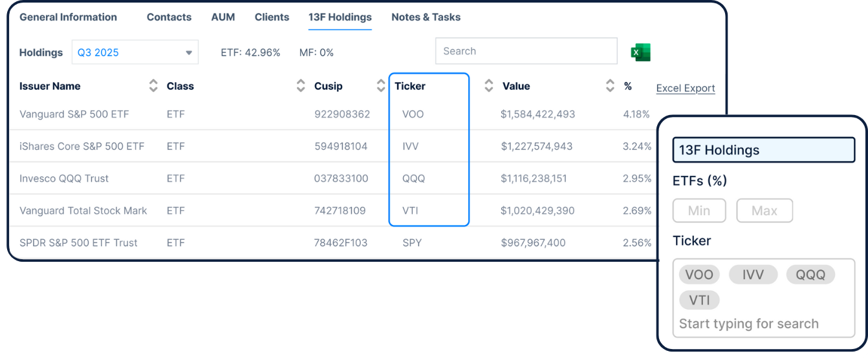
Task: Select the QQQ ticker chip
Action: (810, 275)
